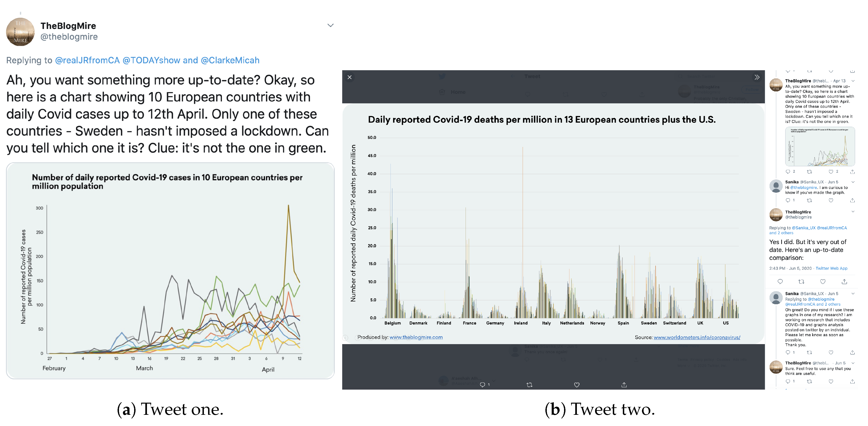Reply to the main 'Yes I did' tweet
The width and height of the screenshot is (868, 426).
[x=780, y=281]
